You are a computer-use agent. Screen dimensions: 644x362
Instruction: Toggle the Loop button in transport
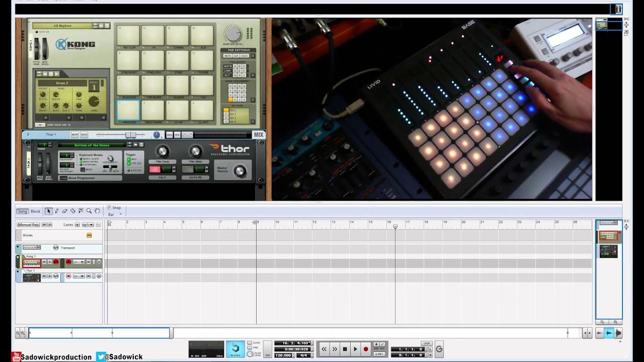(x=427, y=343)
